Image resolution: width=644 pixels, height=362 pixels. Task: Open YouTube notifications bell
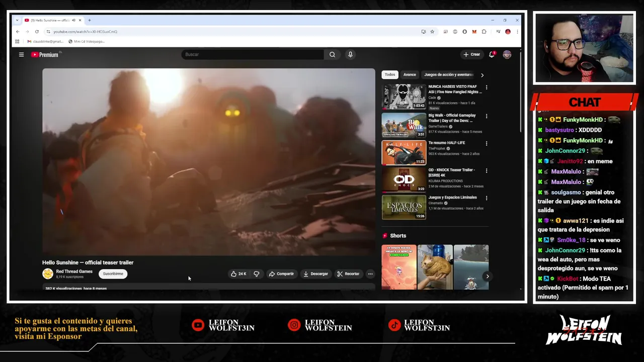[492, 54]
